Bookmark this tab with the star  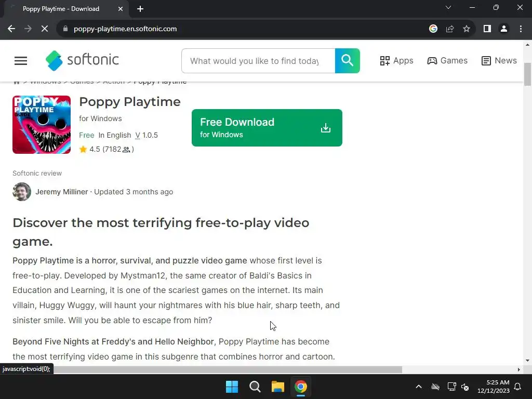[x=467, y=29]
